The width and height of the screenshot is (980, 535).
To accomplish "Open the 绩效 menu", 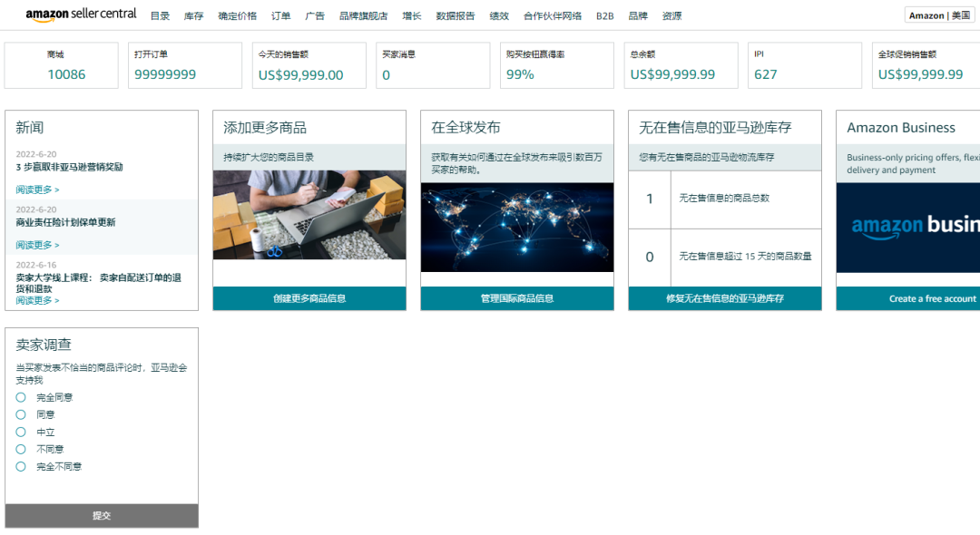I will point(499,16).
